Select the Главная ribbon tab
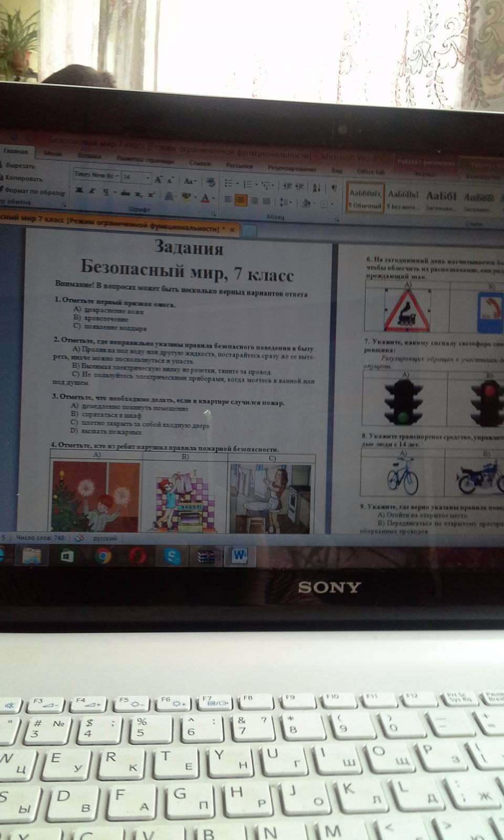The height and width of the screenshot is (840, 504). point(16,151)
